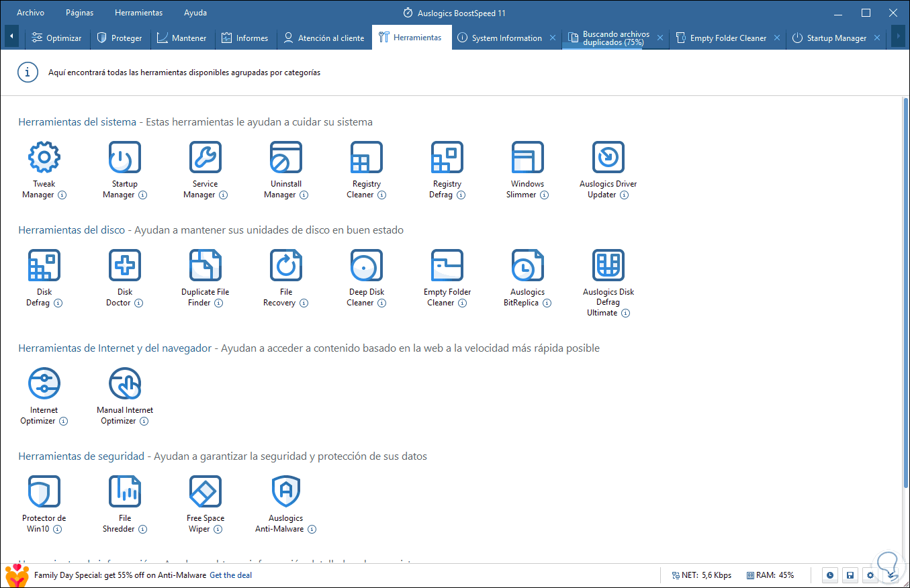
Task: Launch Duplicate File Finder icon
Action: [x=206, y=266]
